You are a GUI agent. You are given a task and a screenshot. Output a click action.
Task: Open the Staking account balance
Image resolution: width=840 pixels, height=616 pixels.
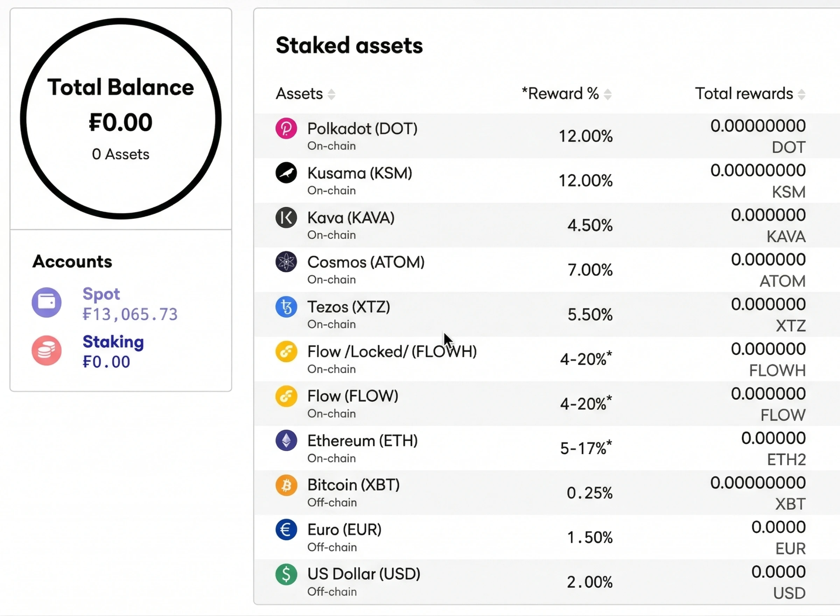(106, 361)
